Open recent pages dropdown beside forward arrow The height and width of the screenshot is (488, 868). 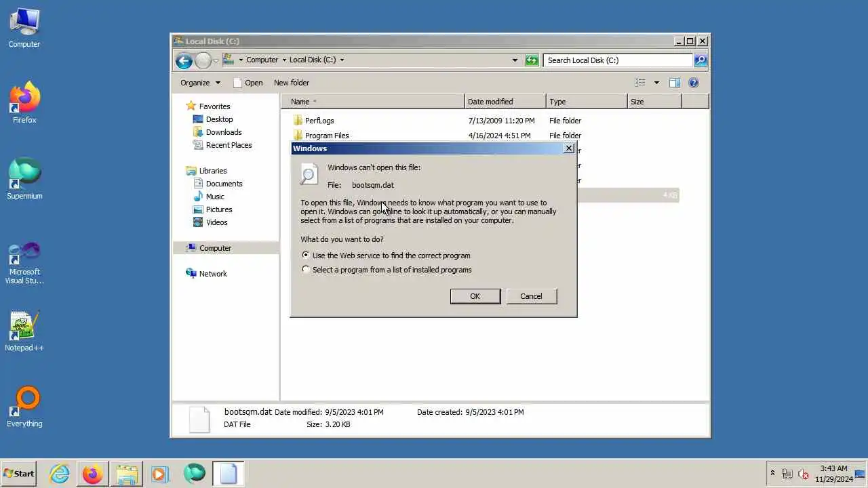tap(216, 60)
